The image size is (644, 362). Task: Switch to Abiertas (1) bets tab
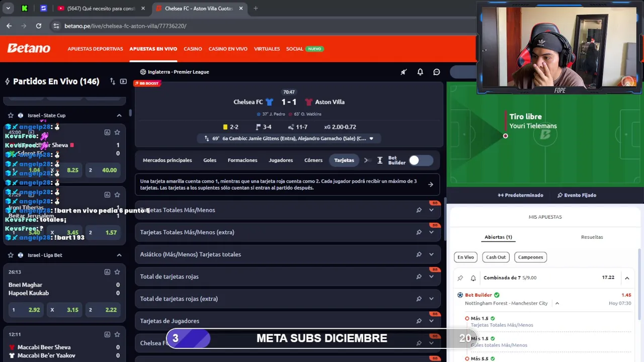click(x=498, y=237)
